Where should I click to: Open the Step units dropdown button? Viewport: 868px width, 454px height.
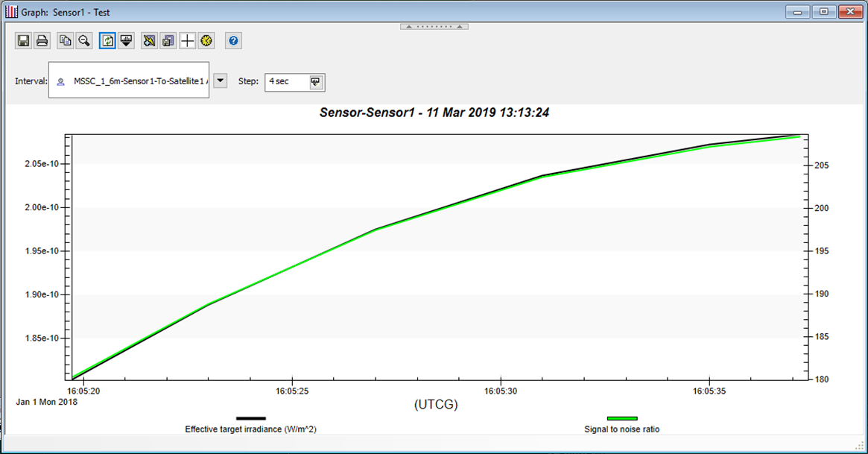pos(315,81)
